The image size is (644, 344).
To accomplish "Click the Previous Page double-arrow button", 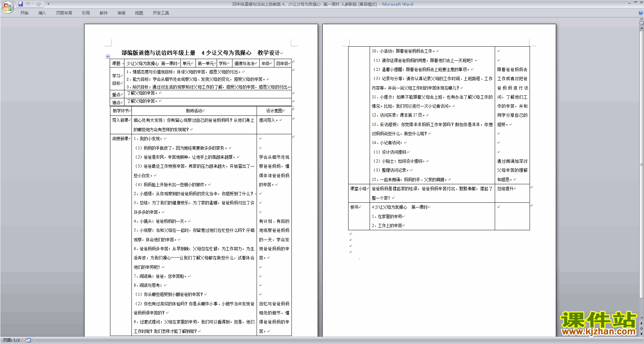I will 642,323.
